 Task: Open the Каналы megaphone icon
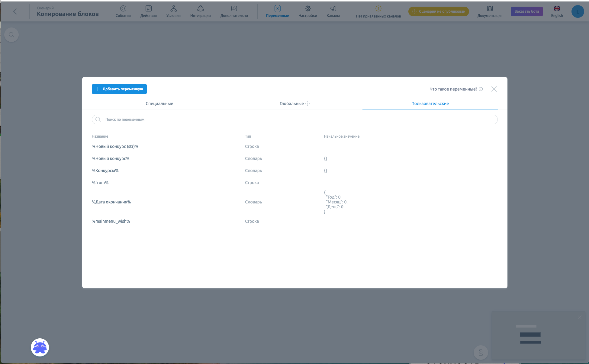pos(333,9)
